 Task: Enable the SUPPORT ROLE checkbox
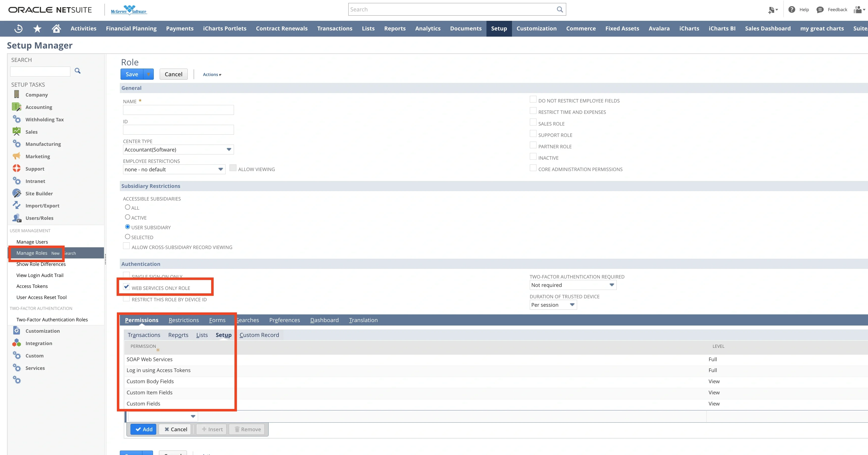tap(533, 133)
